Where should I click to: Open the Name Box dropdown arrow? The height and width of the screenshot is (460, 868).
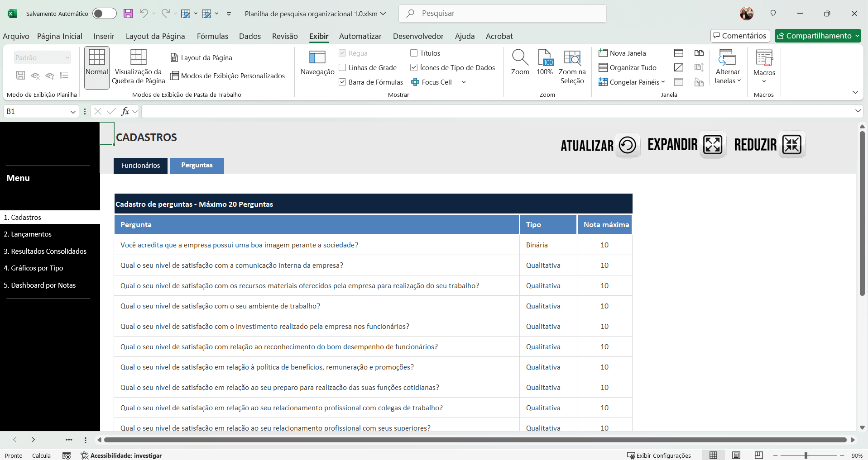click(73, 112)
